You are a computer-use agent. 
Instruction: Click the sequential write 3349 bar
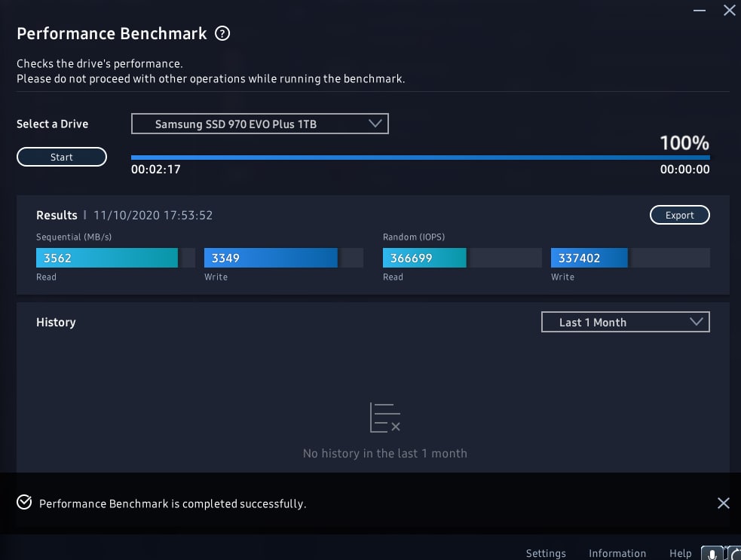283,258
